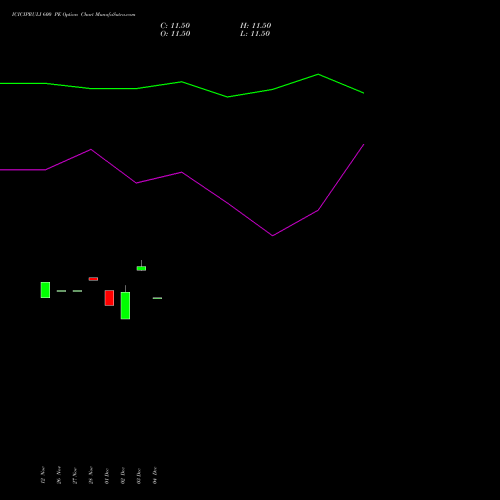Click the lowest trough of the purple line
500x500 pixels.
click(x=273, y=236)
